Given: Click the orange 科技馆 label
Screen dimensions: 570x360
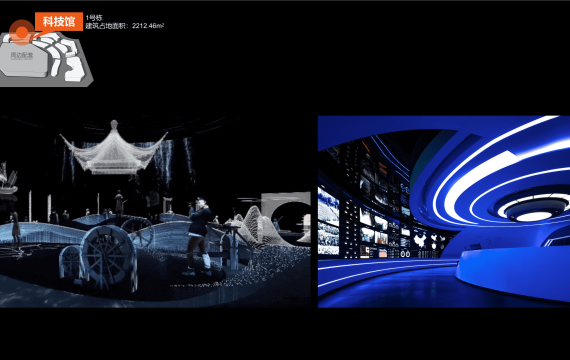Looking at the screenshot, I should click(x=59, y=21).
